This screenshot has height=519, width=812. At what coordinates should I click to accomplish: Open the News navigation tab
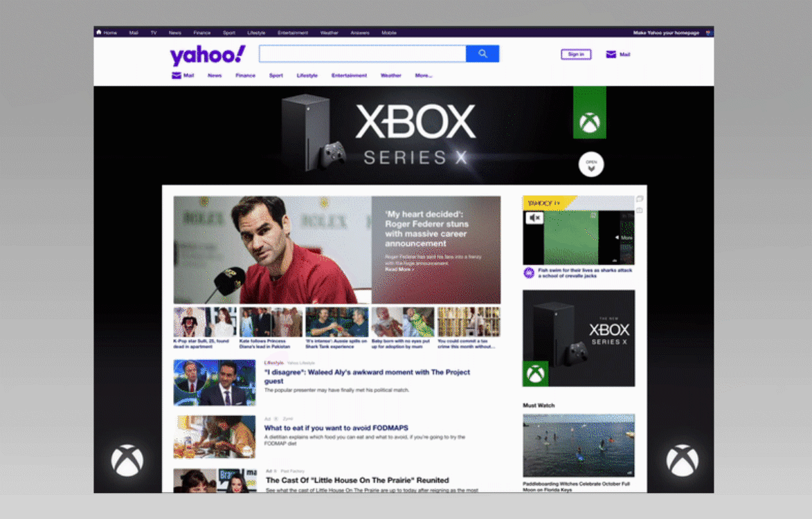tap(215, 75)
